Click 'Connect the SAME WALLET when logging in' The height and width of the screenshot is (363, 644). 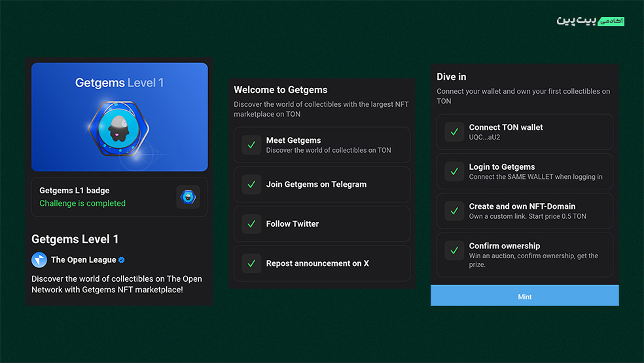tap(535, 177)
